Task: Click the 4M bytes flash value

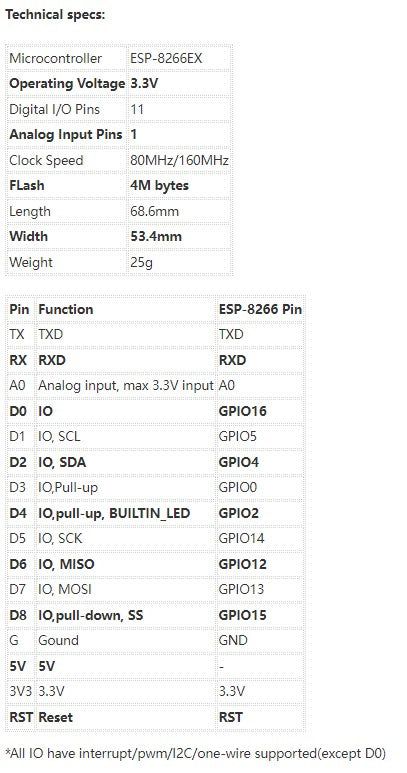Action: pos(159,185)
